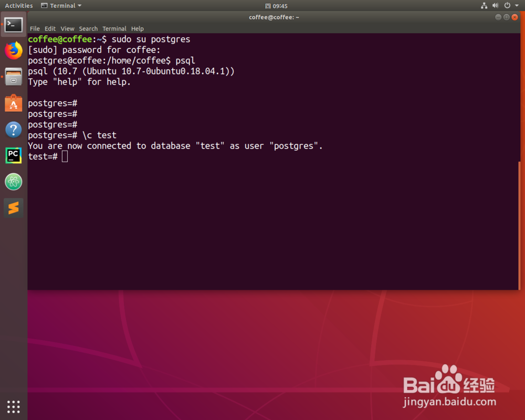Click the '[sudo] password for coffee:' line
The height and width of the screenshot is (420, 525).
94,50
